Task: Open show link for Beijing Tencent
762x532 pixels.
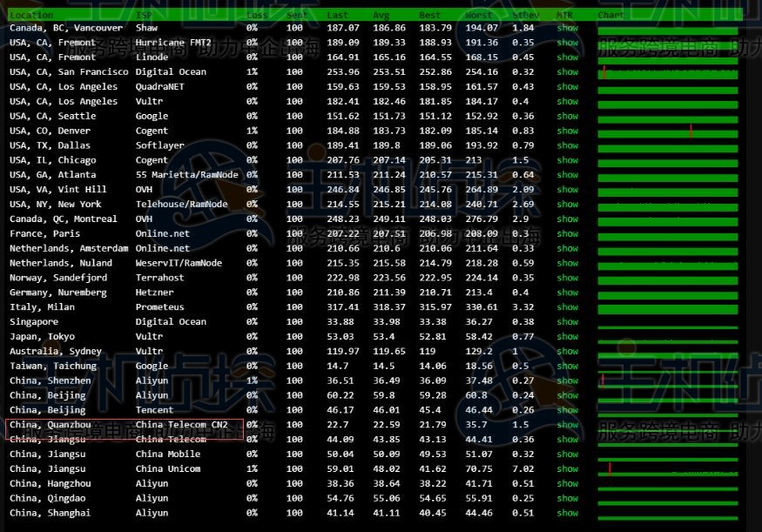Action: click(567, 409)
